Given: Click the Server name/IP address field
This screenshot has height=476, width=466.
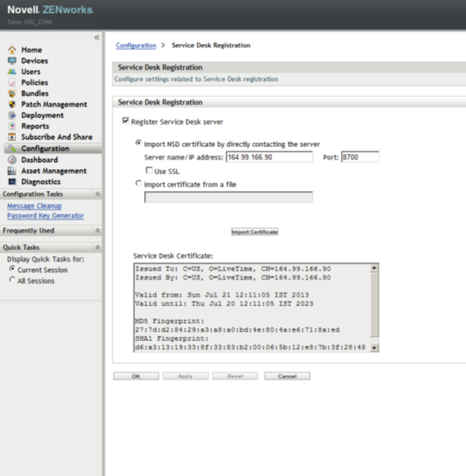Looking at the screenshot, I should point(269,157).
